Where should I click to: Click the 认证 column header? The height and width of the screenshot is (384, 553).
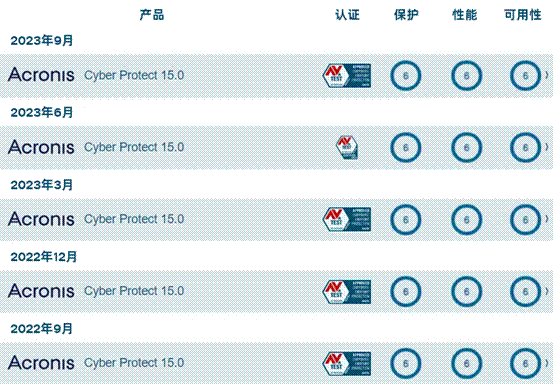pyautogui.click(x=347, y=15)
